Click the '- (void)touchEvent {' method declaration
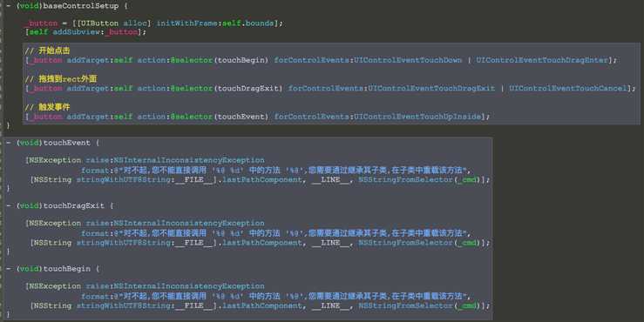 [x=52, y=143]
